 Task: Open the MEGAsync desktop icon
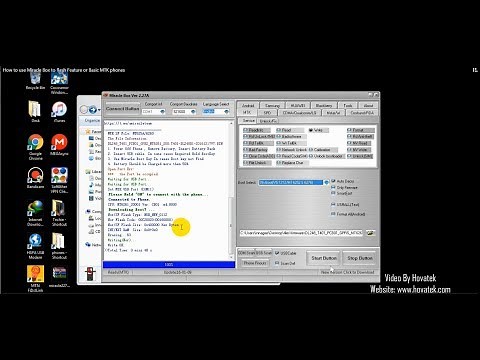click(x=59, y=145)
